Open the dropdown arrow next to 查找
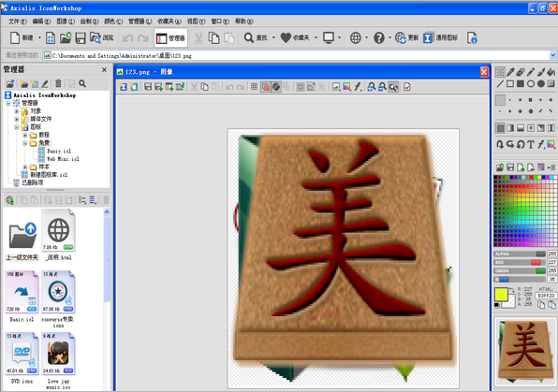The width and height of the screenshot is (558, 392). click(273, 37)
